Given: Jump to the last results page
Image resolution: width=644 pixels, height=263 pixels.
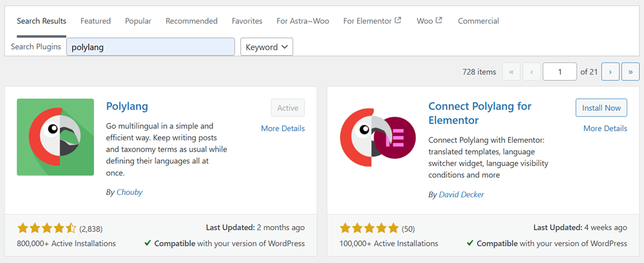Looking at the screenshot, I should point(630,72).
